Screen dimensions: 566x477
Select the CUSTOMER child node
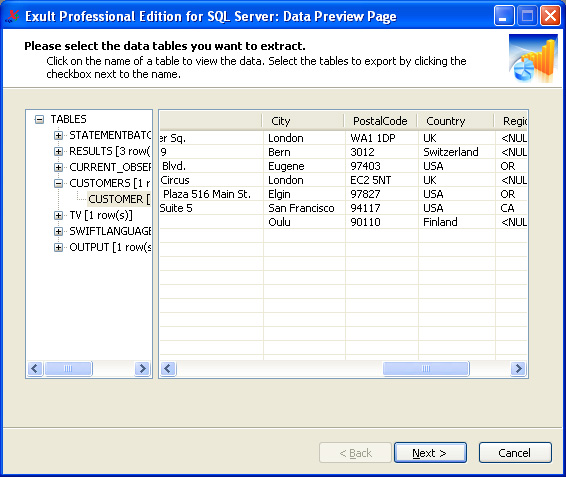coord(119,199)
